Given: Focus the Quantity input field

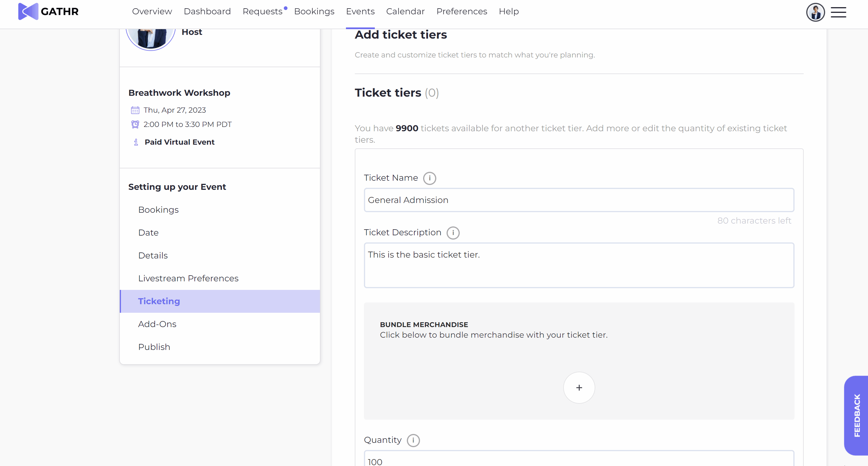Looking at the screenshot, I should (x=579, y=458).
